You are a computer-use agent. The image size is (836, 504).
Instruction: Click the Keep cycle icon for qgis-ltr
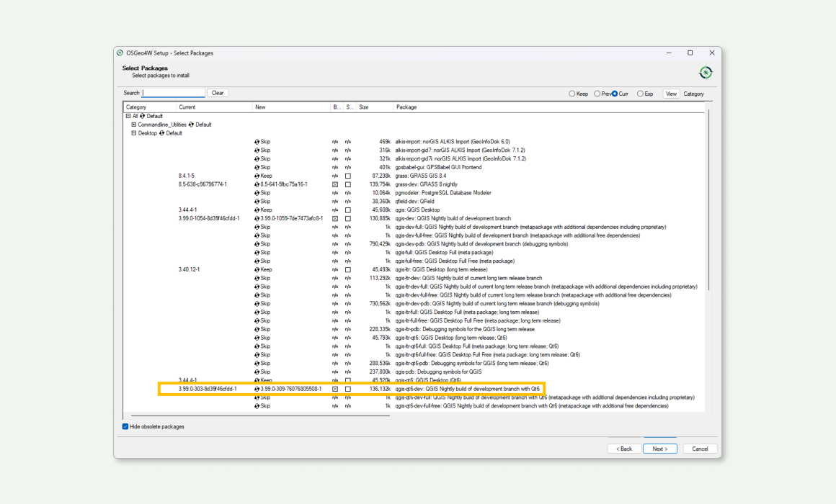257,269
